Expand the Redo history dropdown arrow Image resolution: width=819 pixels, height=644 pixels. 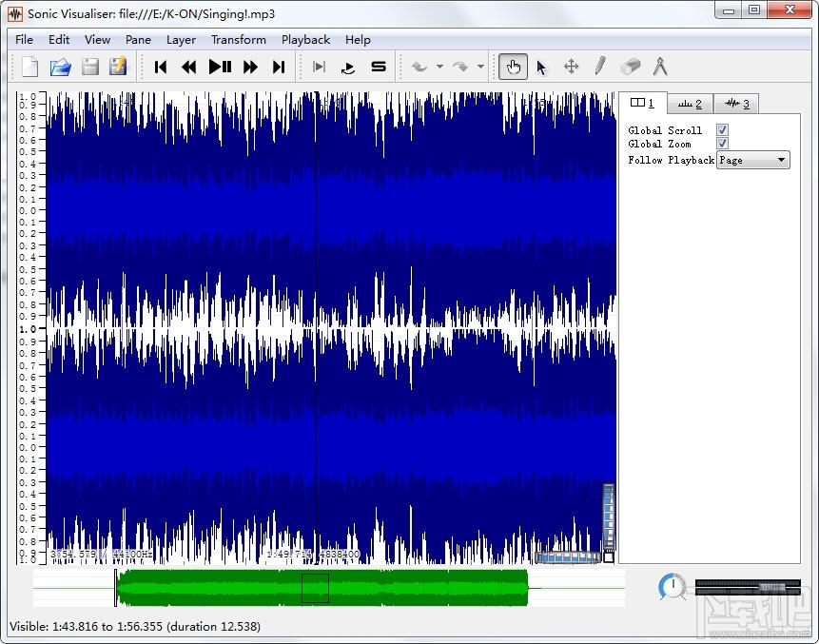tap(480, 67)
